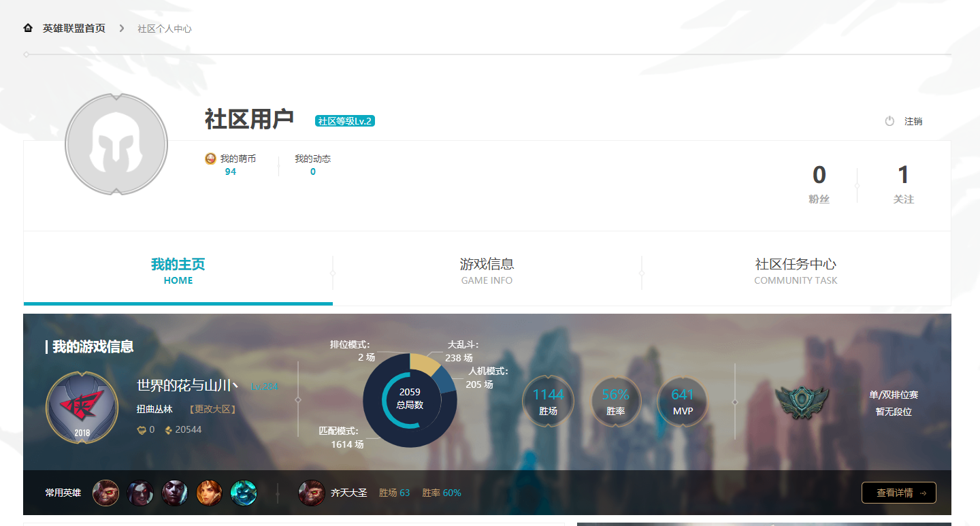Click the 常用英雄 label

[x=63, y=493]
